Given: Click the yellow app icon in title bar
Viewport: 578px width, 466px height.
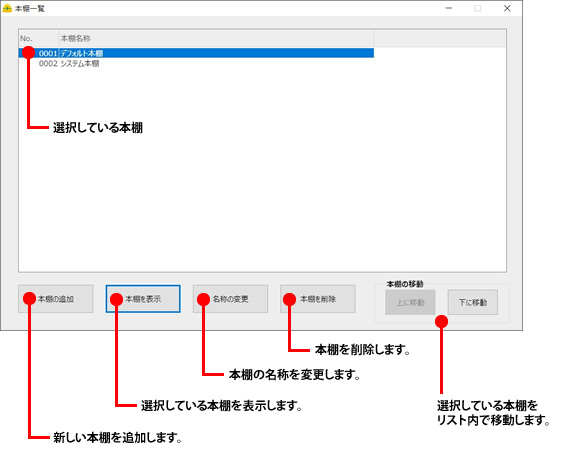Looking at the screenshot, I should tap(7, 8).
